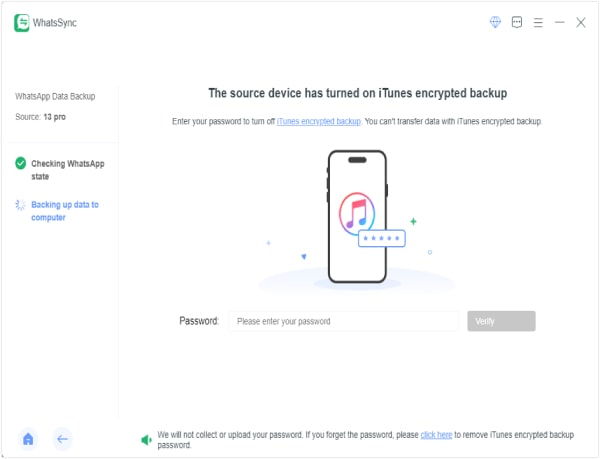Click the green checkmark status icon
The image size is (600, 459).
pos(21,163)
